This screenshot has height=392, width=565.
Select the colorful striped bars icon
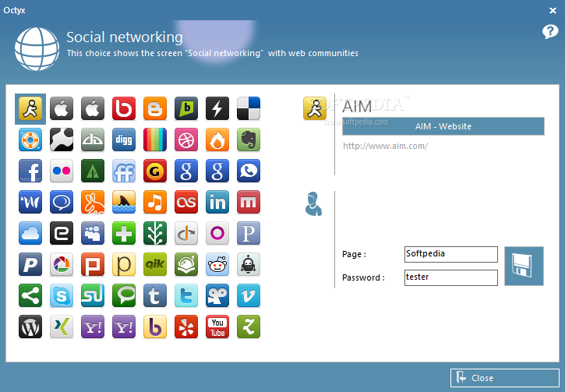(x=155, y=139)
